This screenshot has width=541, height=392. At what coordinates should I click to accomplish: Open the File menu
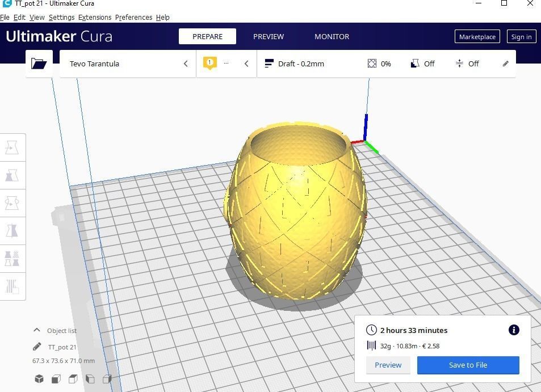click(5, 17)
